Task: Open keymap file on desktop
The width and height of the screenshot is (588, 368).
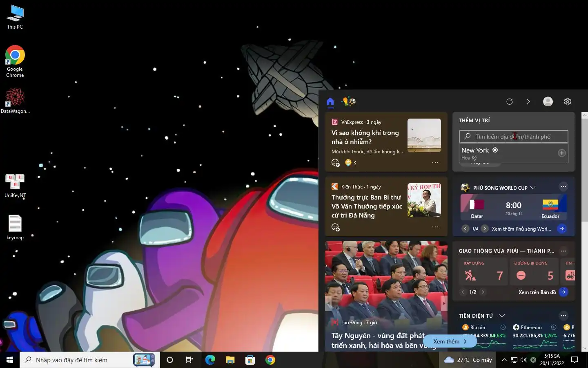Action: [x=15, y=227]
